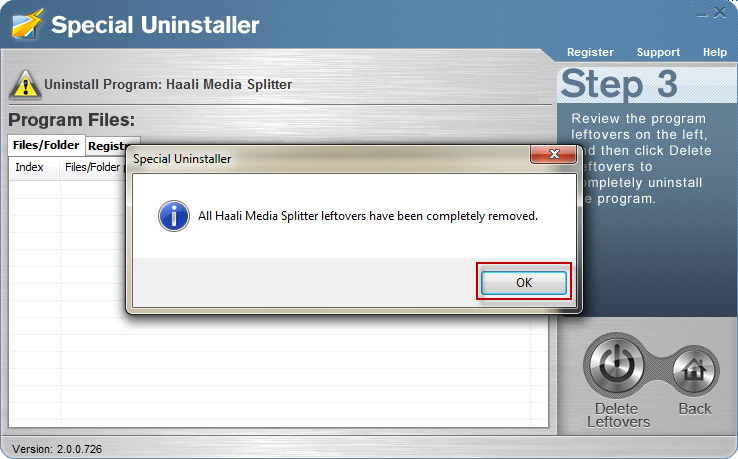Click the yellow warning triangle icon
This screenshot has width=738, height=459.
[x=25, y=85]
